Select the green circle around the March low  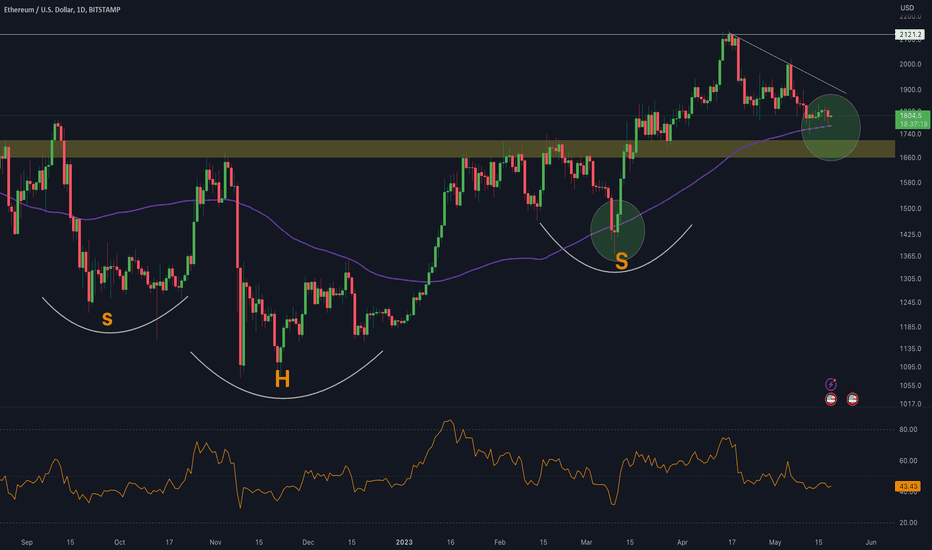click(x=618, y=231)
